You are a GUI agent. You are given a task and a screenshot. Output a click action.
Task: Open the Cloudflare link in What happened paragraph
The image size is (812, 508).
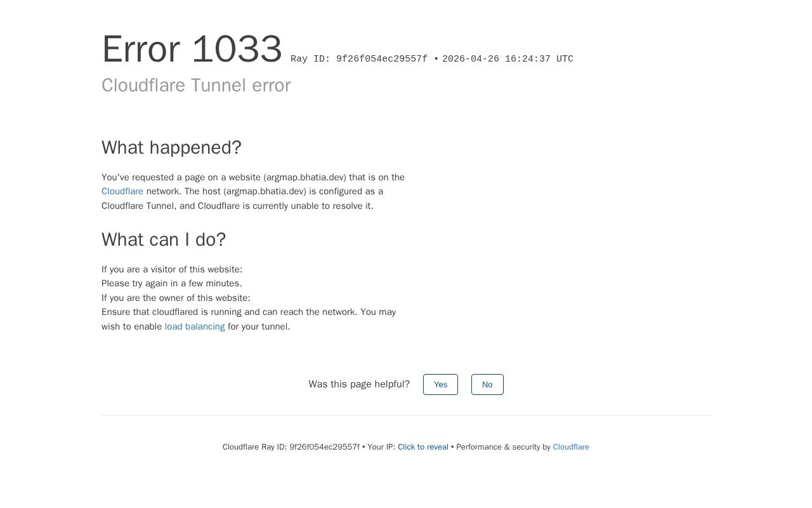[122, 191]
